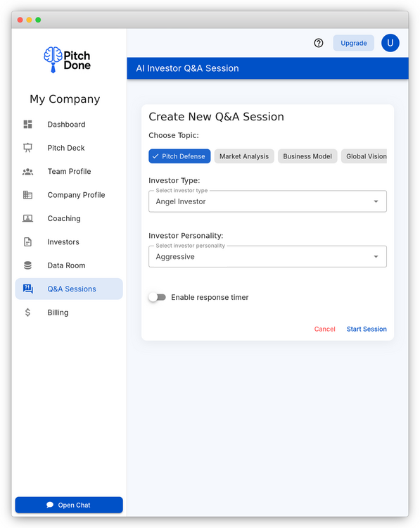This screenshot has height=528, width=420.
Task: Click the Start Session button
Action: [x=367, y=329]
